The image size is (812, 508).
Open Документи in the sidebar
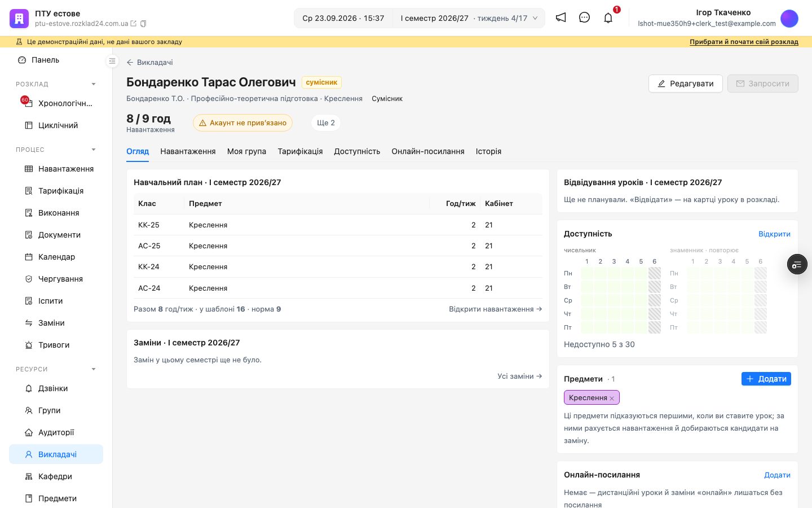[56, 235]
